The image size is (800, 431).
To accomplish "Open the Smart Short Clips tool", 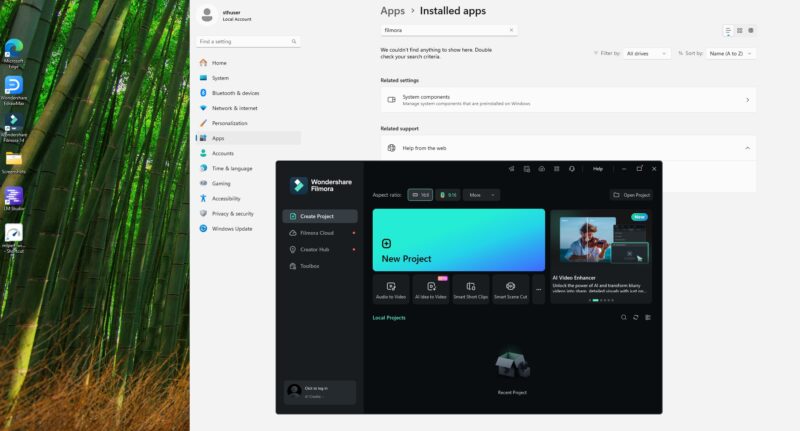I will [x=471, y=289].
